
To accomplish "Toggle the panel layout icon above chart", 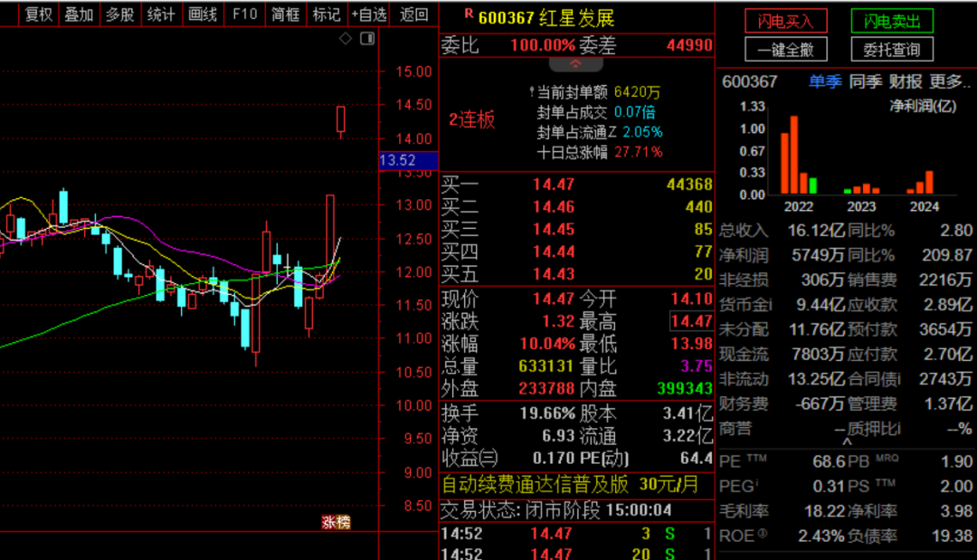I will 367,39.
